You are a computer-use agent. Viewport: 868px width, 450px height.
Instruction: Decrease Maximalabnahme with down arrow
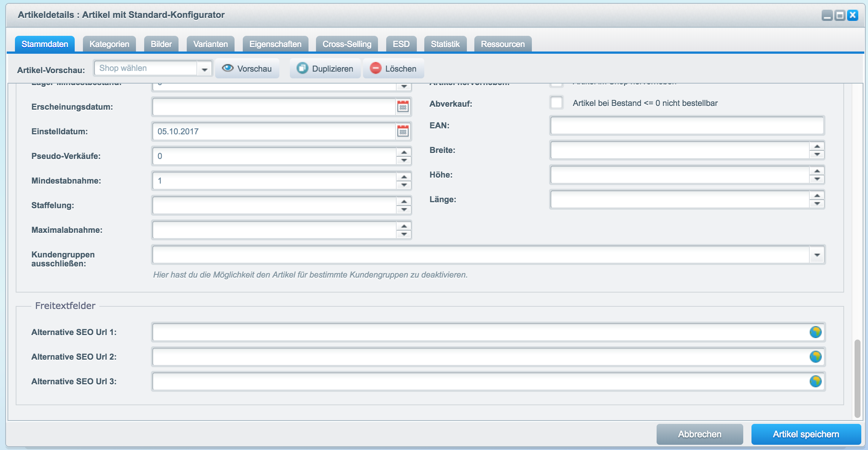(404, 234)
